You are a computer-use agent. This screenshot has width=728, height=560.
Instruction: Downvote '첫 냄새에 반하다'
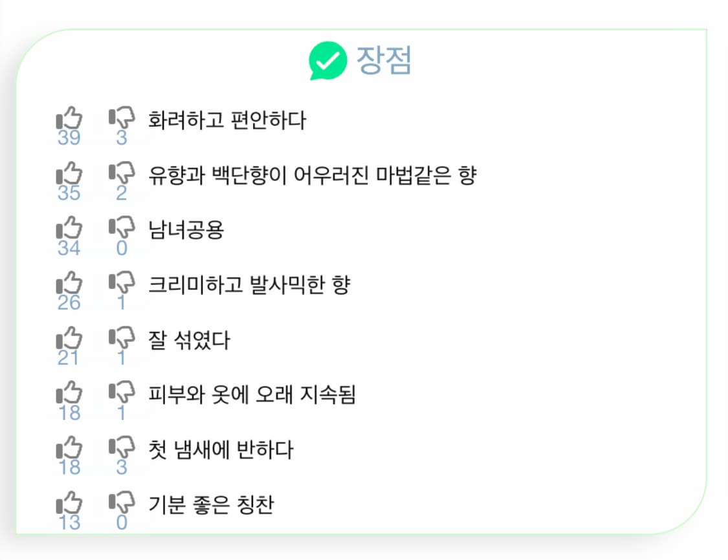(122, 447)
